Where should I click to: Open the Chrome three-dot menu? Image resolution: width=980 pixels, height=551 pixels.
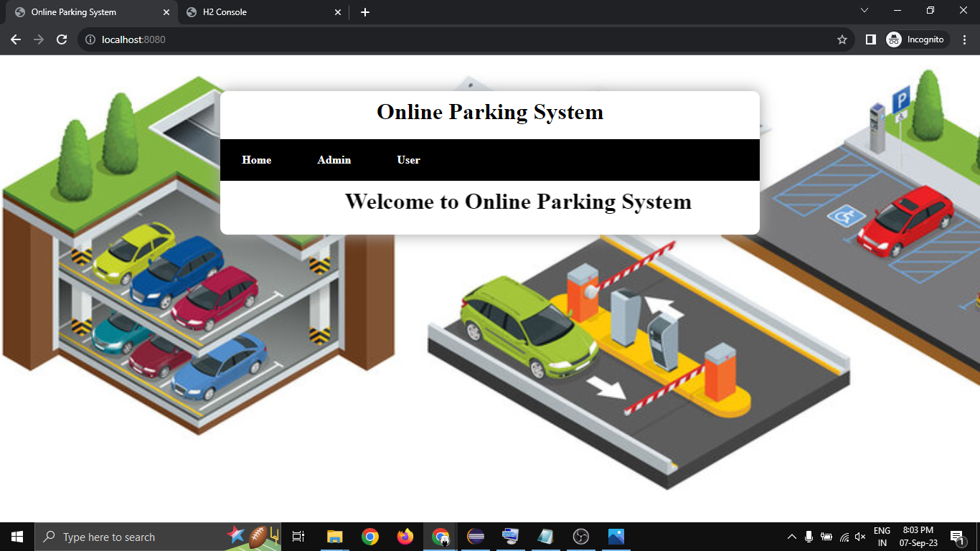965,39
